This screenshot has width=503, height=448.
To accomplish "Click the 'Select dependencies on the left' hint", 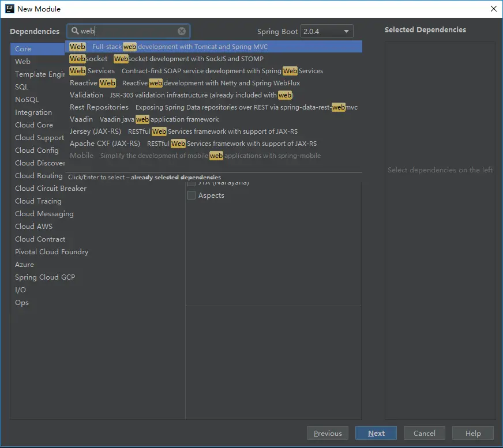I will click(x=440, y=170).
